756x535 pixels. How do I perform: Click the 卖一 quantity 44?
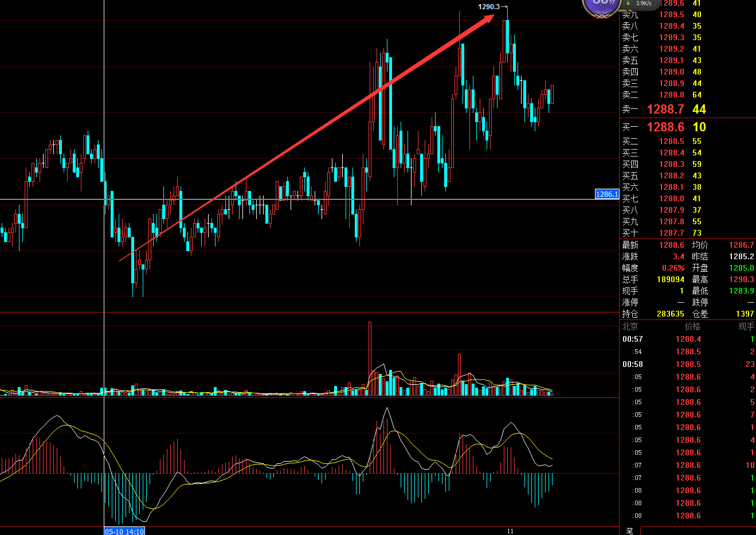click(699, 109)
